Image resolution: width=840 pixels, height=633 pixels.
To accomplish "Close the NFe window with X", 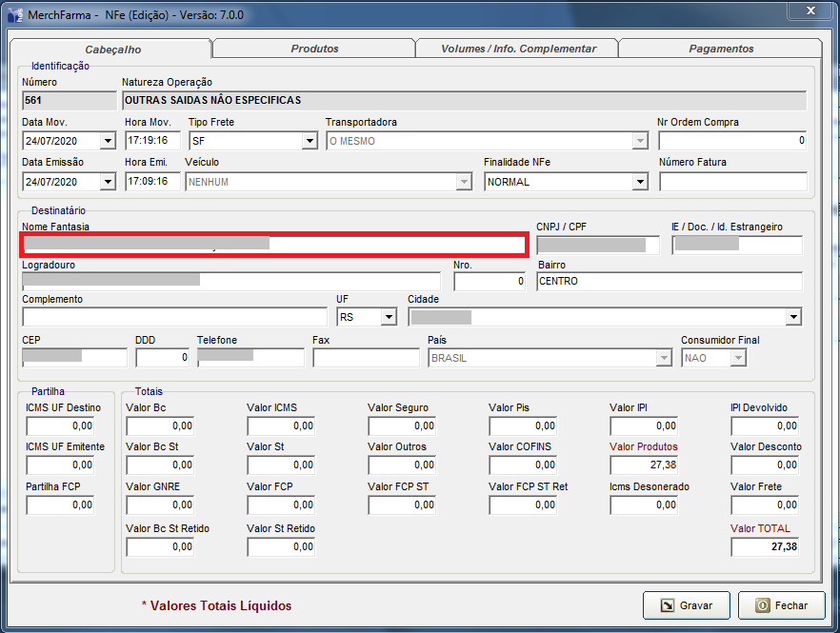I will tap(810, 10).
